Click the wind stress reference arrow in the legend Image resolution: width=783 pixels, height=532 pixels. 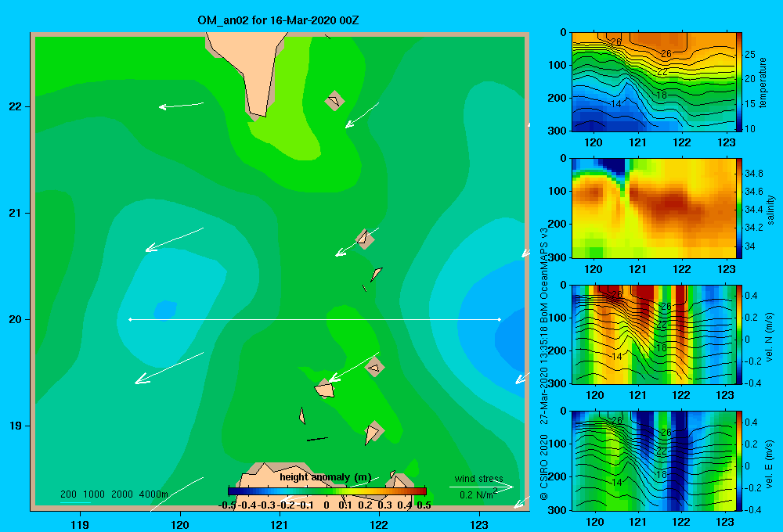[482, 487]
